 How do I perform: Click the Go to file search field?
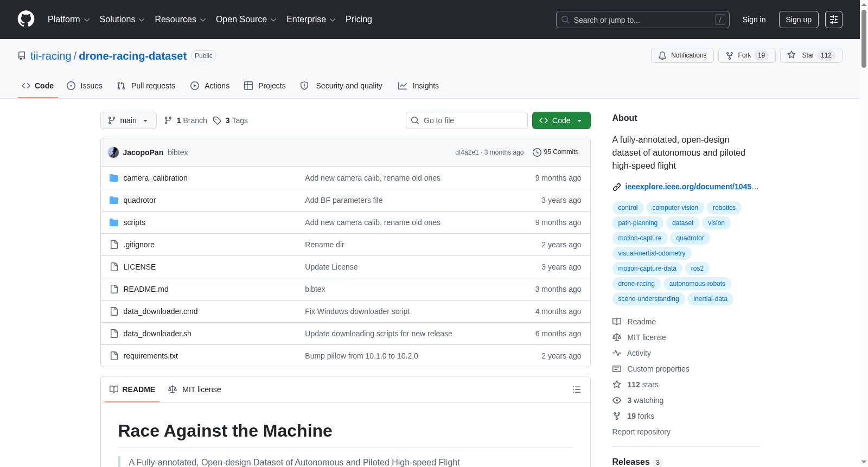pos(467,120)
